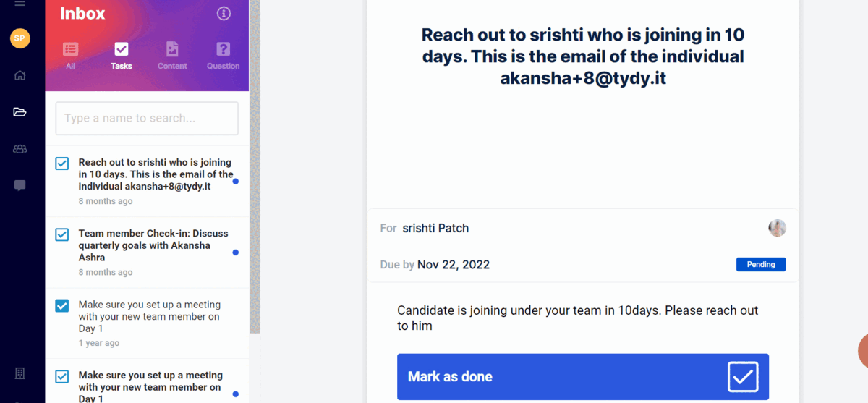
Task: Click the Mark as done button
Action: click(583, 377)
